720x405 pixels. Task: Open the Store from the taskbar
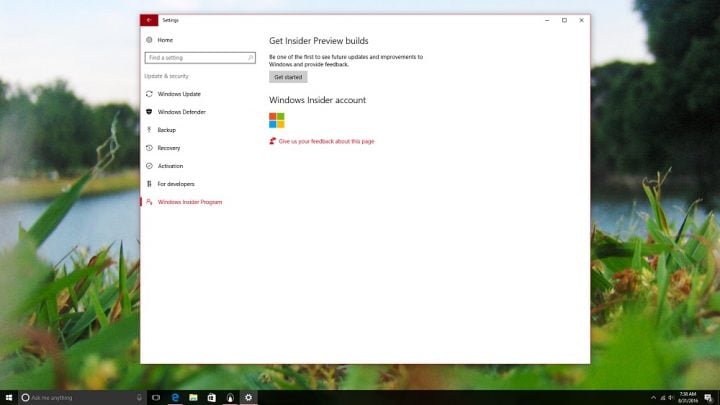212,398
